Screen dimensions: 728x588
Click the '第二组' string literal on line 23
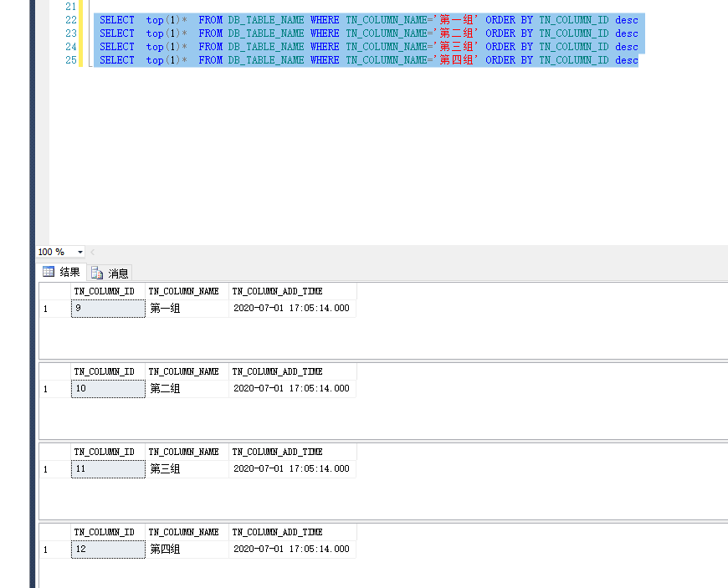tap(455, 33)
